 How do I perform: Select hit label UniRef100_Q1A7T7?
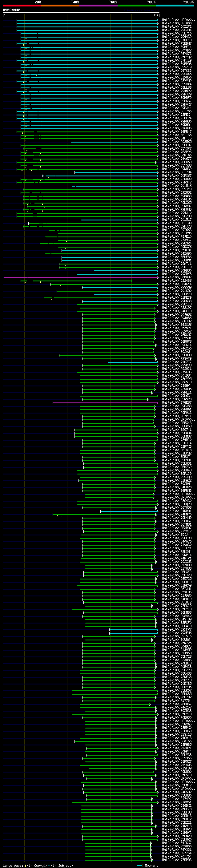click(x=177, y=362)
